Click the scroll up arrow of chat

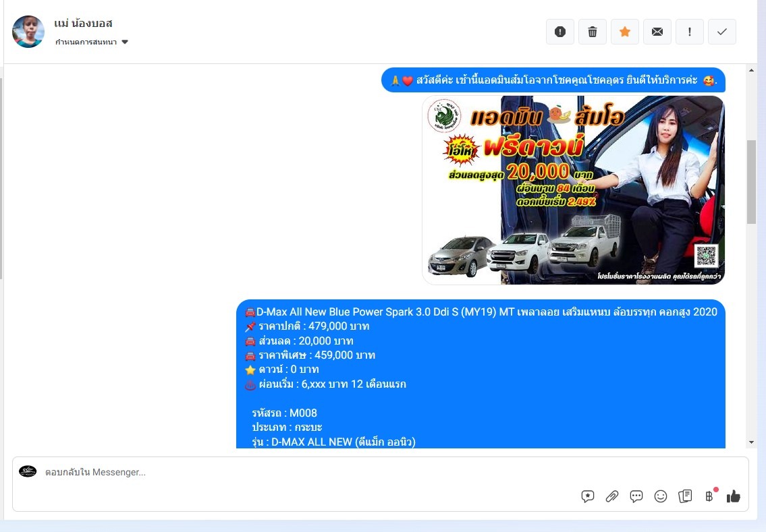751,70
